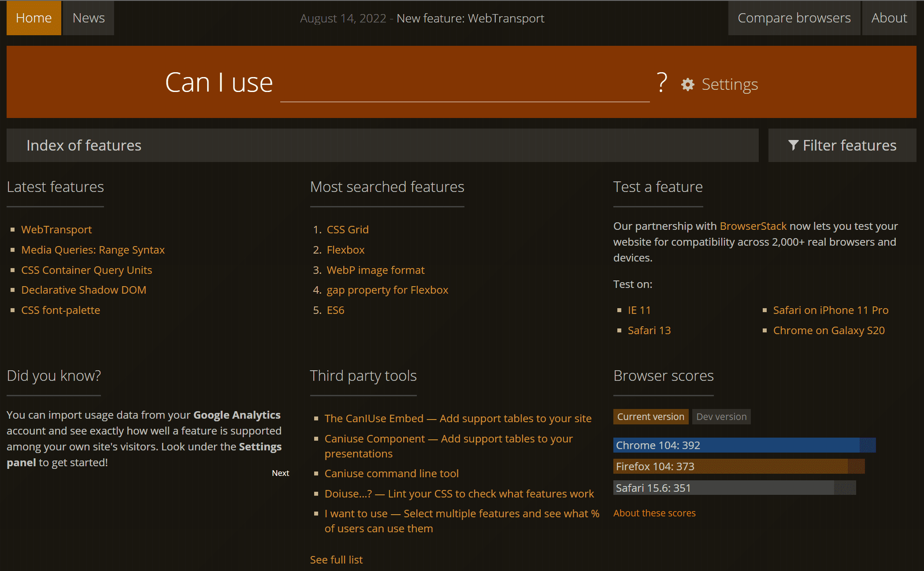The image size is (924, 571).
Task: Open the News tab
Action: coord(89,18)
